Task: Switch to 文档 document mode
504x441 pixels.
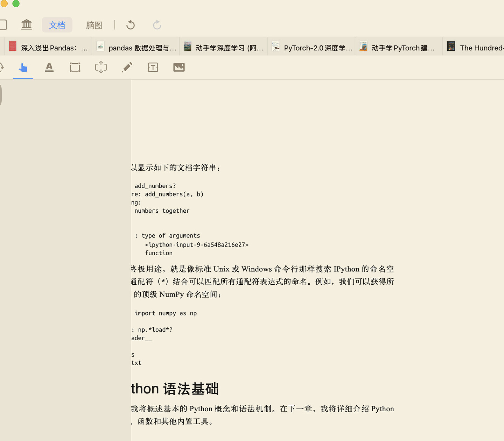Action: click(x=57, y=25)
